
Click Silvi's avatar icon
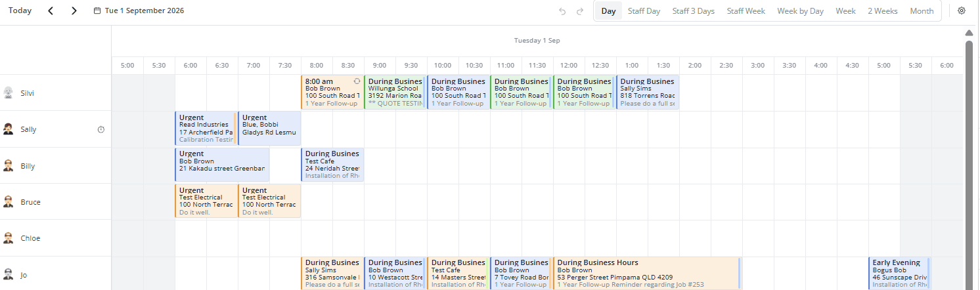(8, 93)
